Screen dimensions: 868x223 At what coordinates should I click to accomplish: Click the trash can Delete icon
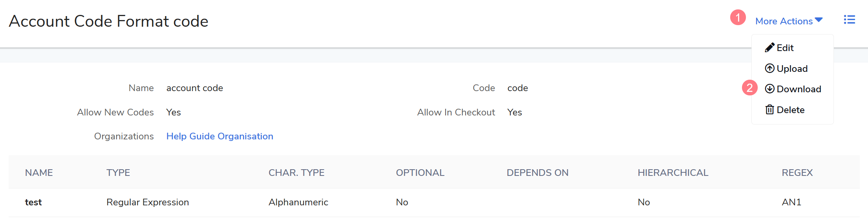(x=769, y=110)
